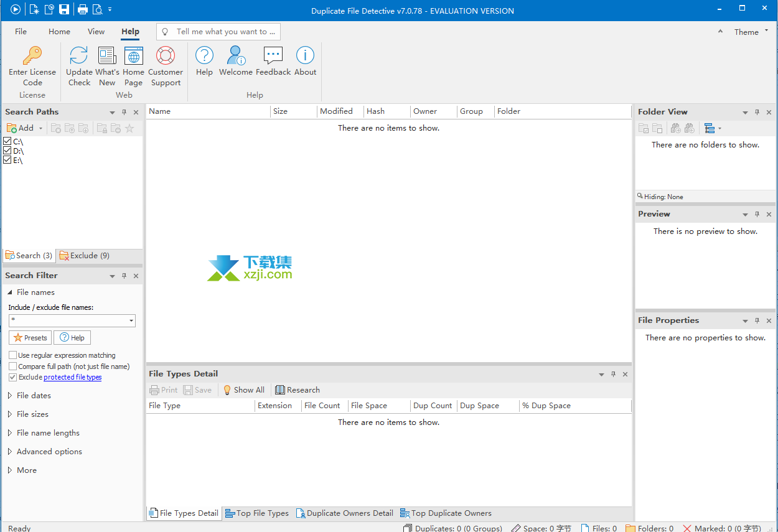
Task: Open the File menu
Action: click(21, 32)
